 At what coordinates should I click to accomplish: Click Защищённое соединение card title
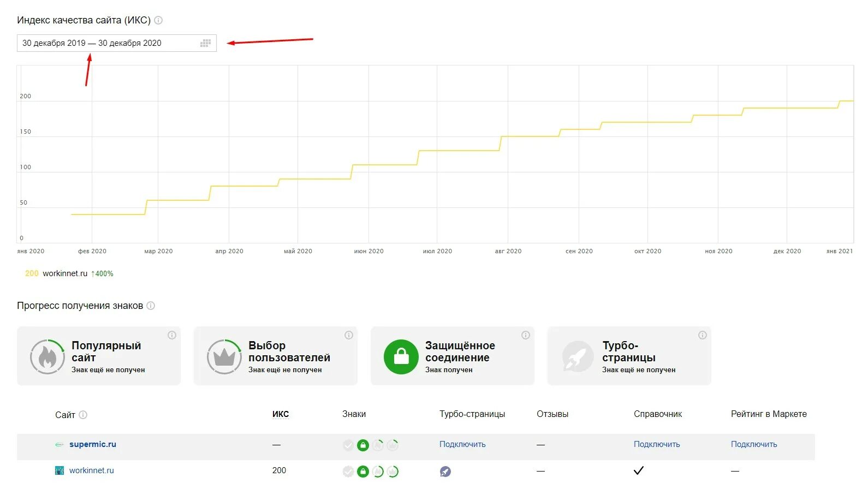(x=460, y=351)
